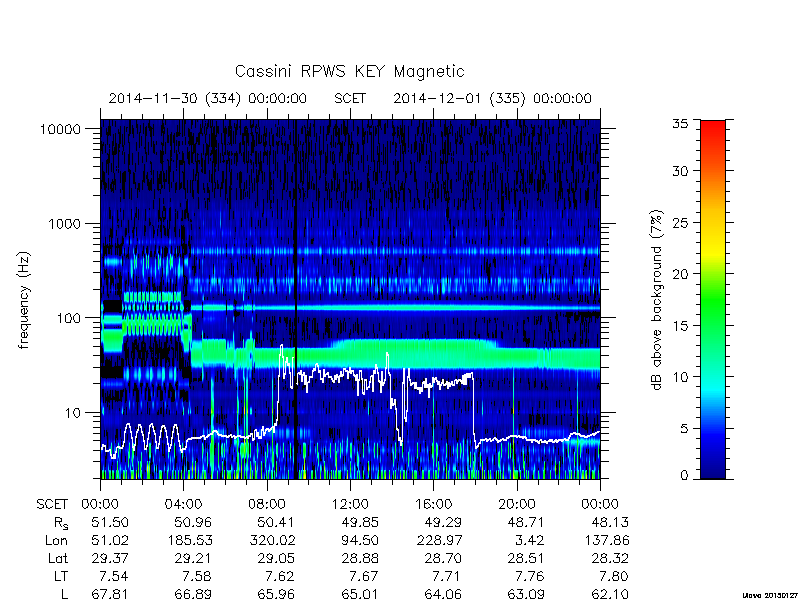Click the "Rs" row label
The width and height of the screenshot is (800, 600).
click(x=61, y=523)
